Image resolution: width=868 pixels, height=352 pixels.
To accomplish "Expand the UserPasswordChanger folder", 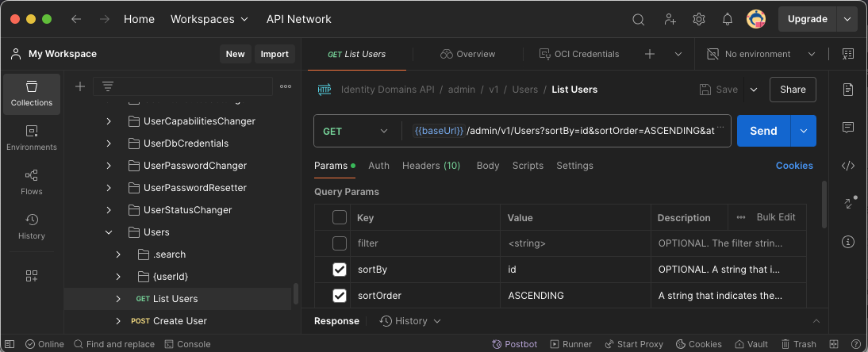I will (x=109, y=166).
